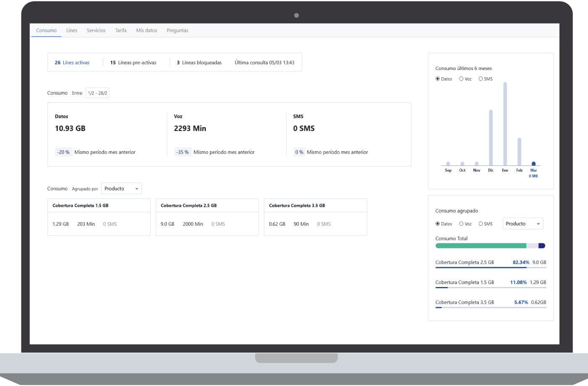
Task: Click the Cobertura Completa 1.5 GB 11.08% bar
Action: pos(491,287)
